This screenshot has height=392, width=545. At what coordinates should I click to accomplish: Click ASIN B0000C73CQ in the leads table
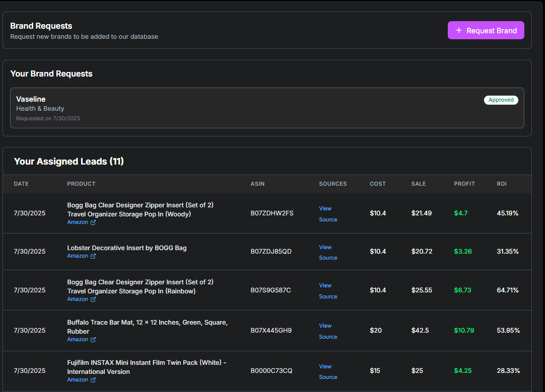271,371
